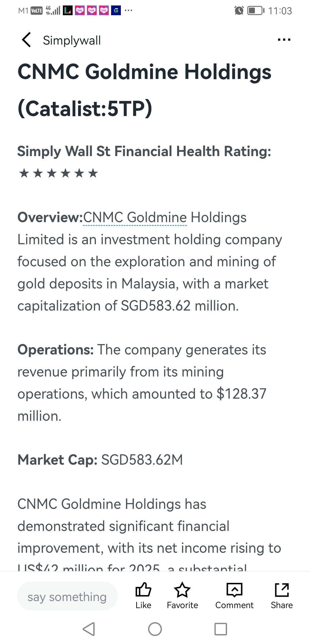This screenshot has height=644, width=310.
Task: Tap the back arrow beside Simplywall
Action: 26,40
